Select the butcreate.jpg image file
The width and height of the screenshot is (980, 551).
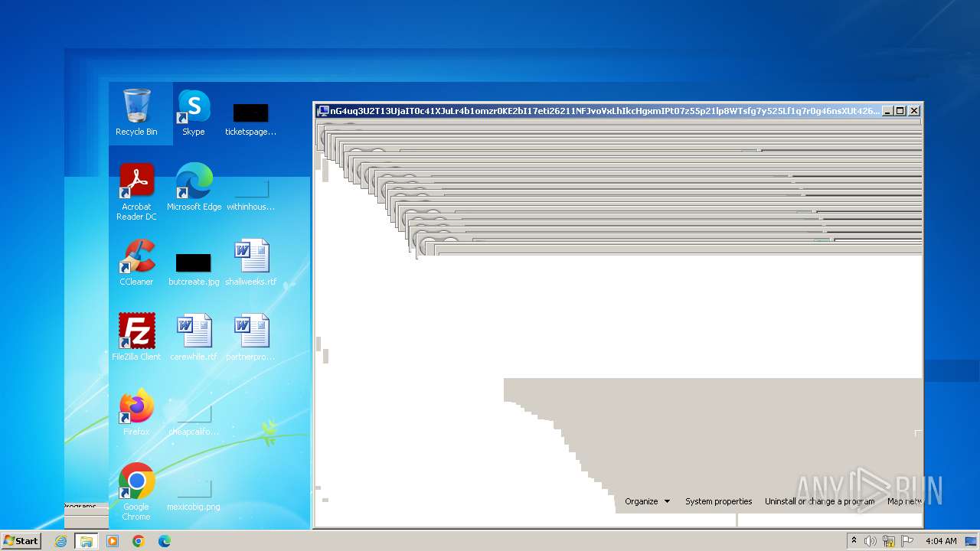pos(194,269)
